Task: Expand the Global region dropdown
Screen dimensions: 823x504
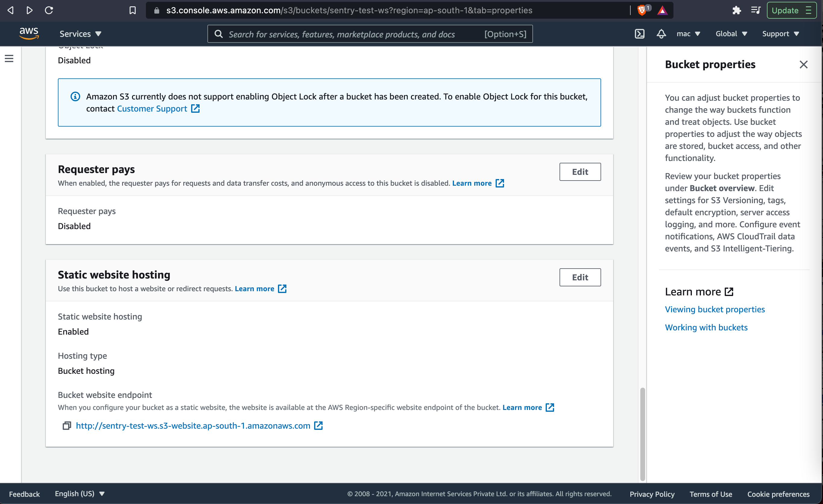Action: pos(731,34)
